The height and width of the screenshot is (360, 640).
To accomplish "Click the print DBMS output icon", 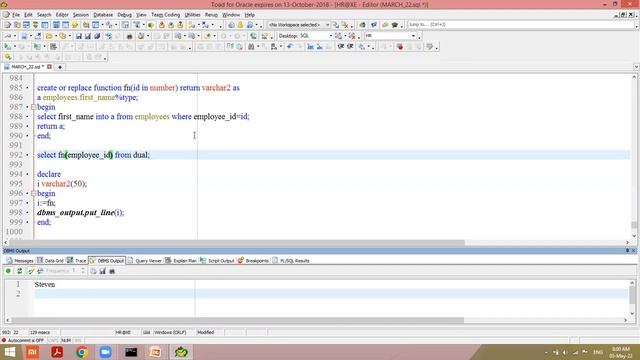I will tap(112, 271).
